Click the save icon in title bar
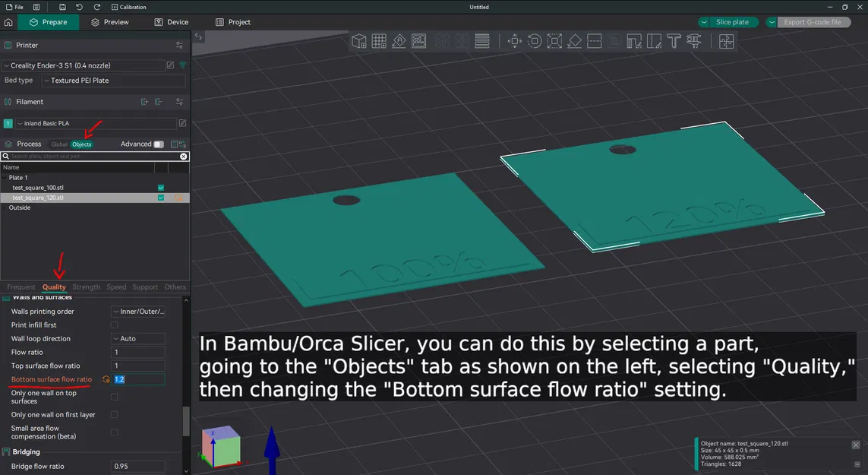The height and width of the screenshot is (475, 868). (62, 7)
